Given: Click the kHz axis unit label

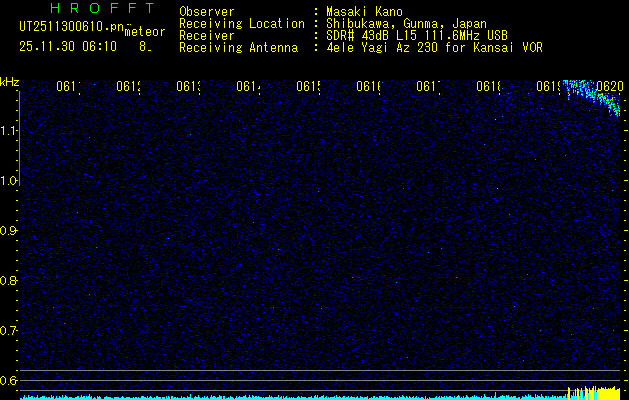Looking at the screenshot, I should click(9, 82).
